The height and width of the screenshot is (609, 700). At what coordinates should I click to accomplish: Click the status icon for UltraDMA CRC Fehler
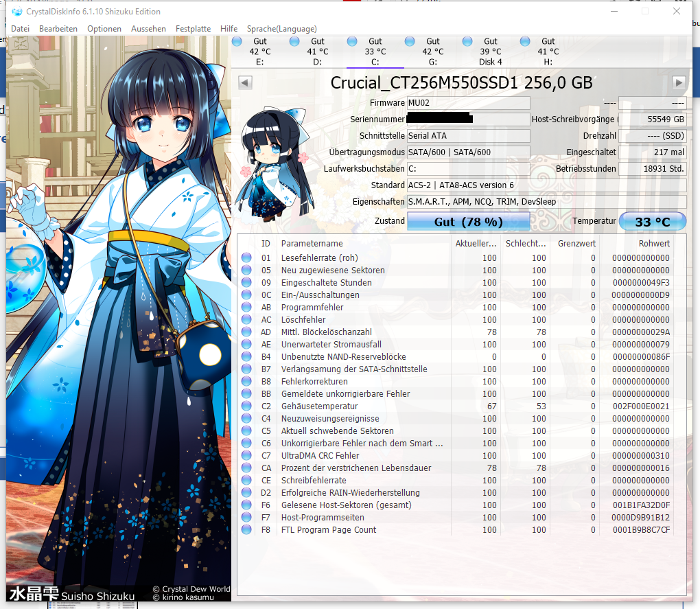point(246,455)
